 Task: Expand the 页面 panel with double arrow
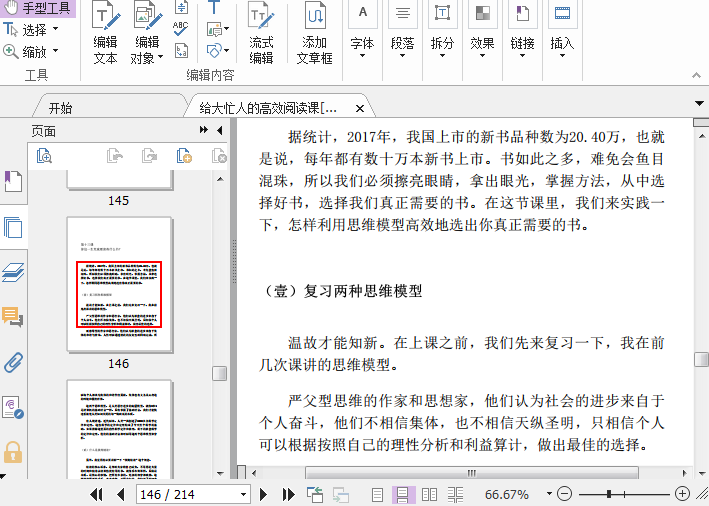coord(204,130)
